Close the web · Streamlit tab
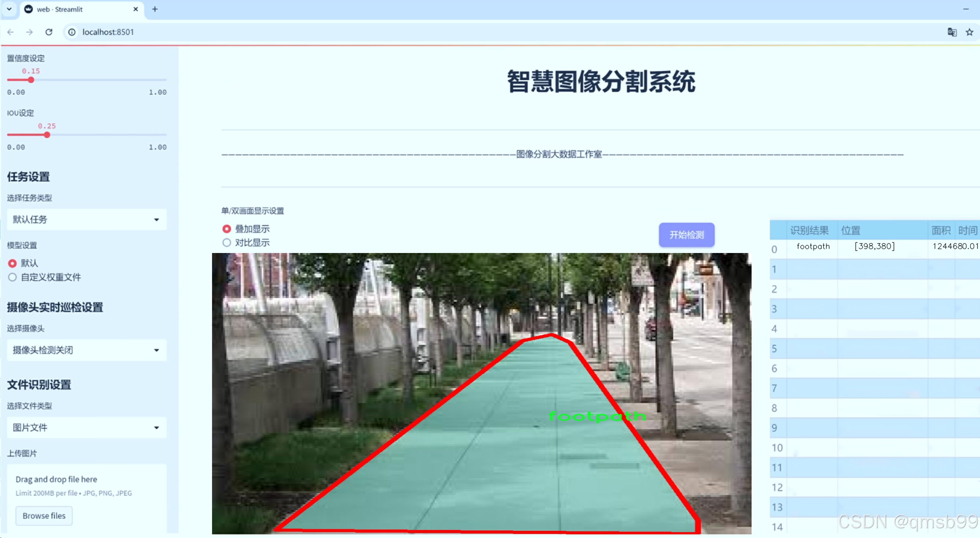This screenshot has height=538, width=980. [135, 9]
